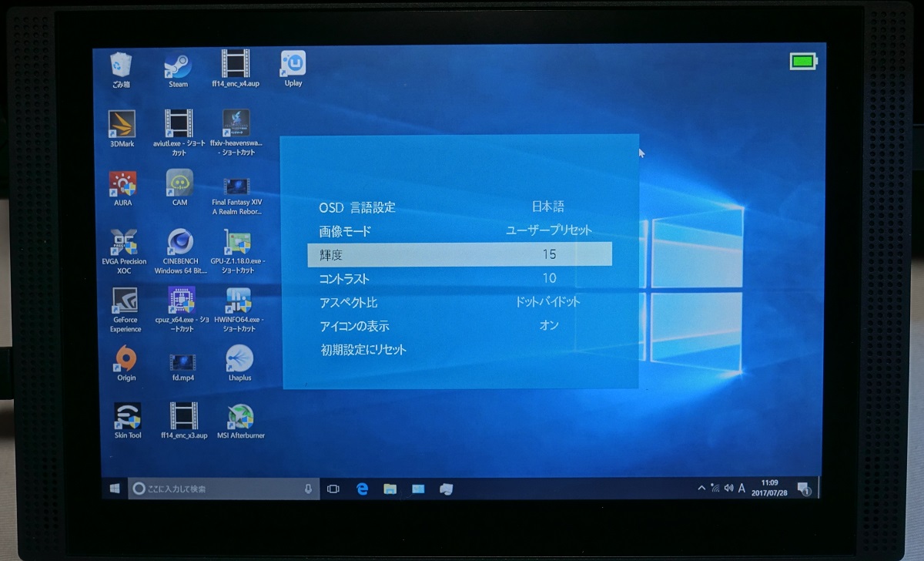The image size is (924, 561).
Task: Open the Windows Start menu
Action: (x=115, y=489)
